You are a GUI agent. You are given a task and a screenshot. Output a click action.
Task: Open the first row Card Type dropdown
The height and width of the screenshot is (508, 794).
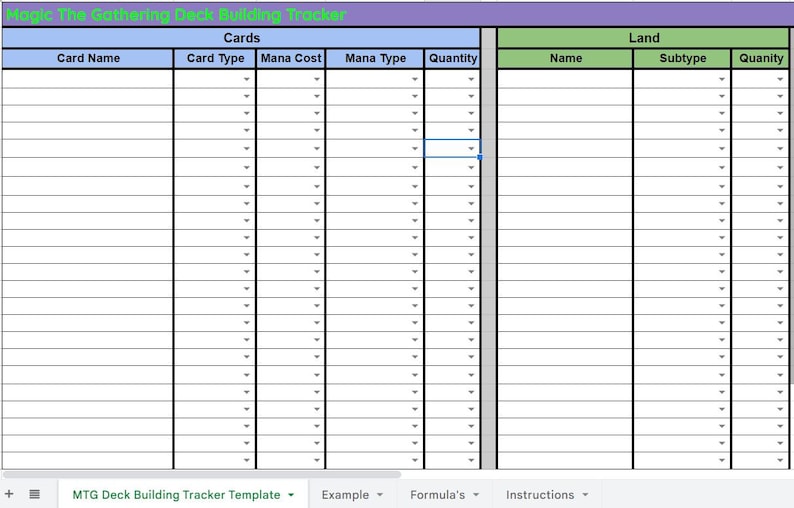tap(247, 79)
